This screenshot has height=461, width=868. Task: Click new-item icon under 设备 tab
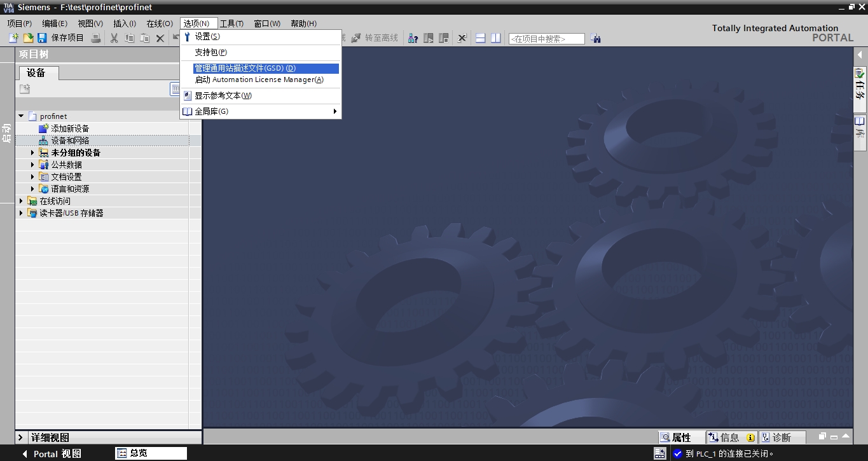pos(25,89)
